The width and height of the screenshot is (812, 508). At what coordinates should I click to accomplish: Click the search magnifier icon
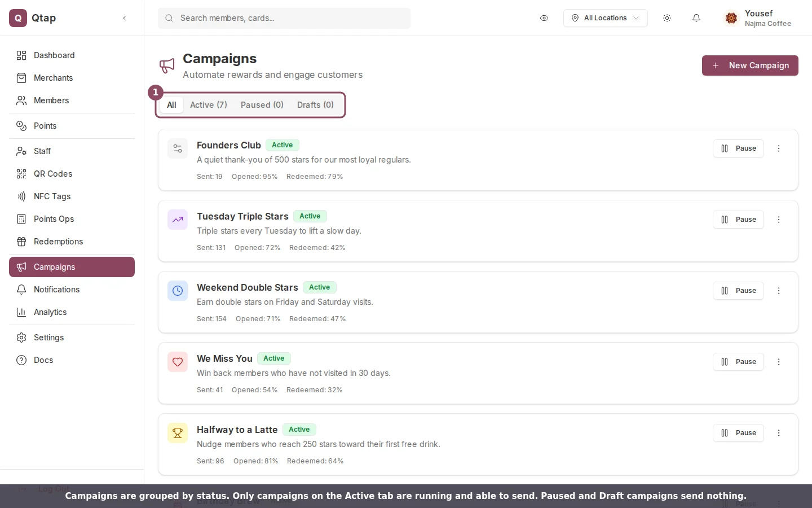(x=169, y=18)
